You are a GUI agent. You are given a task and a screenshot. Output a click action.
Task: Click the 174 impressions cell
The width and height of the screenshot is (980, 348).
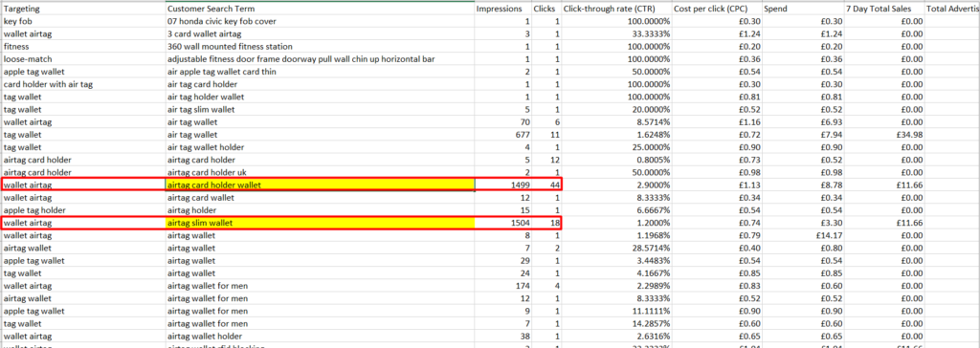[502, 286]
